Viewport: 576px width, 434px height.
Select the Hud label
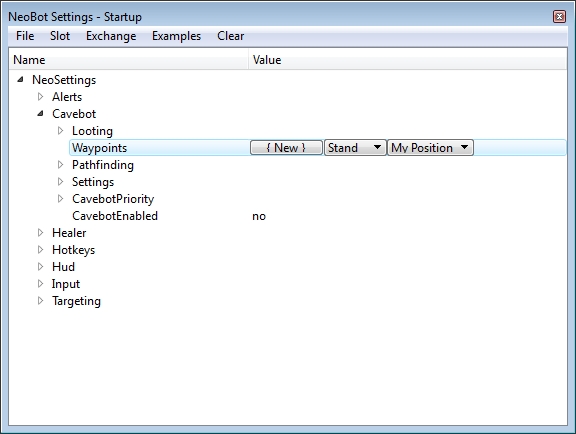pos(63,266)
